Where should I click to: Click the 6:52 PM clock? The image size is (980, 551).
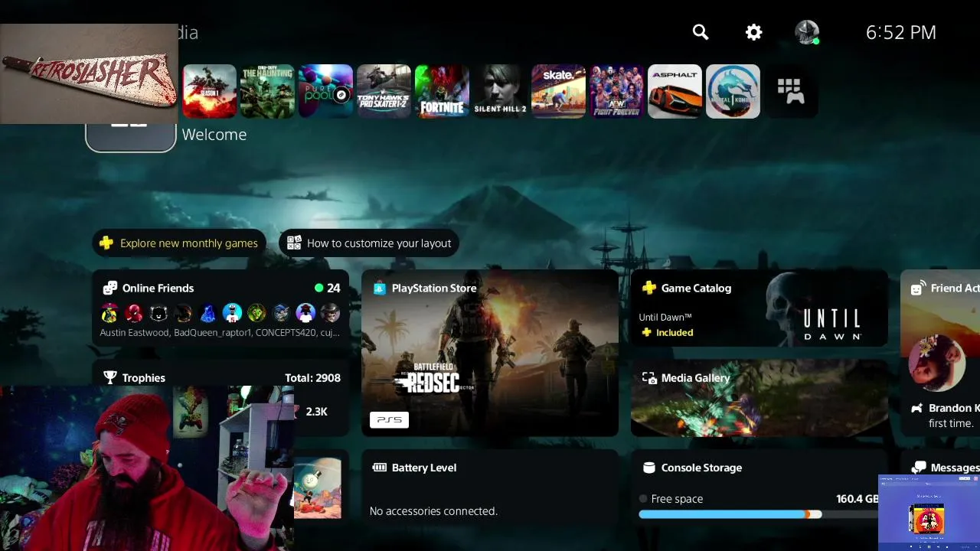901,32
